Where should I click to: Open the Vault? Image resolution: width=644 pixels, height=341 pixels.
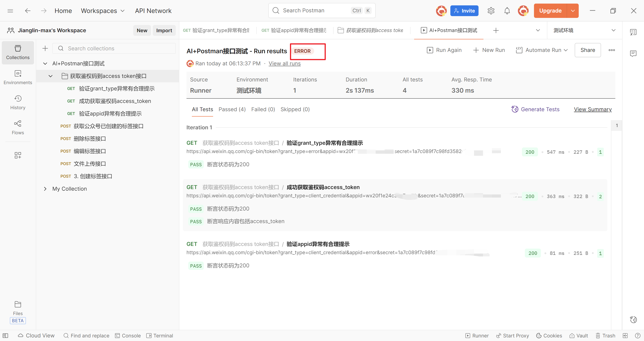[x=578, y=335]
